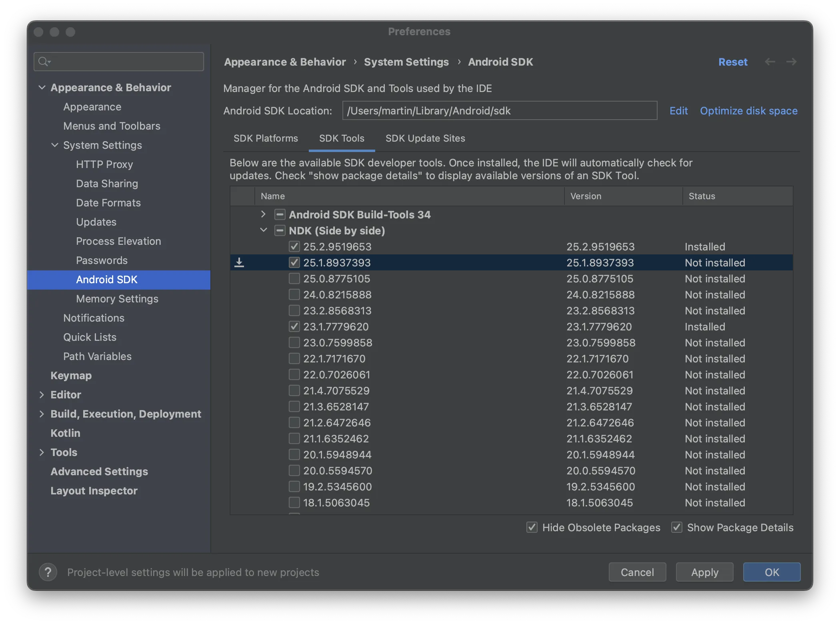Click the NDK partial-selection box icon

tap(280, 231)
